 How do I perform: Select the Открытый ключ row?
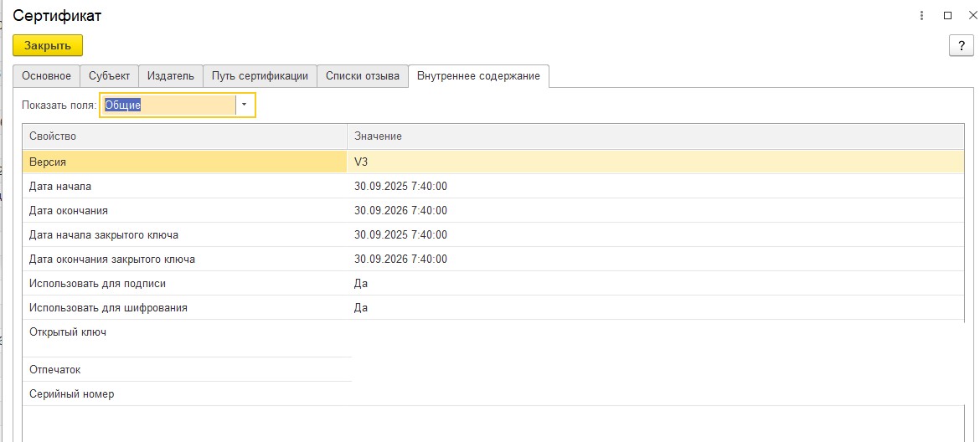click(x=184, y=332)
